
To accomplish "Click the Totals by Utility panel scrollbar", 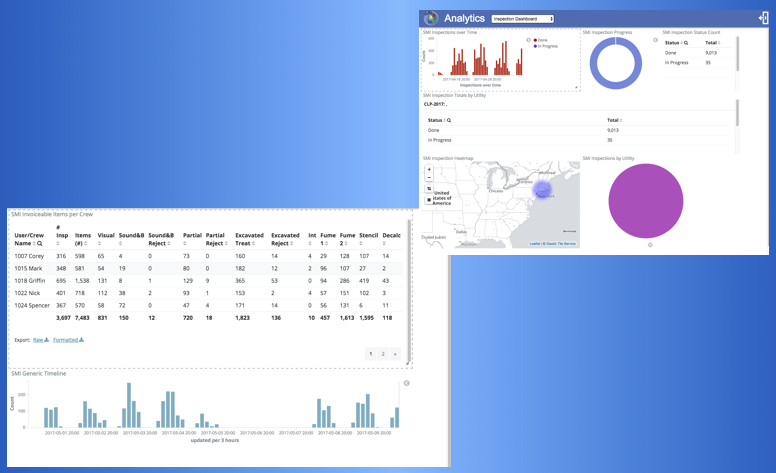I will tap(737, 113).
